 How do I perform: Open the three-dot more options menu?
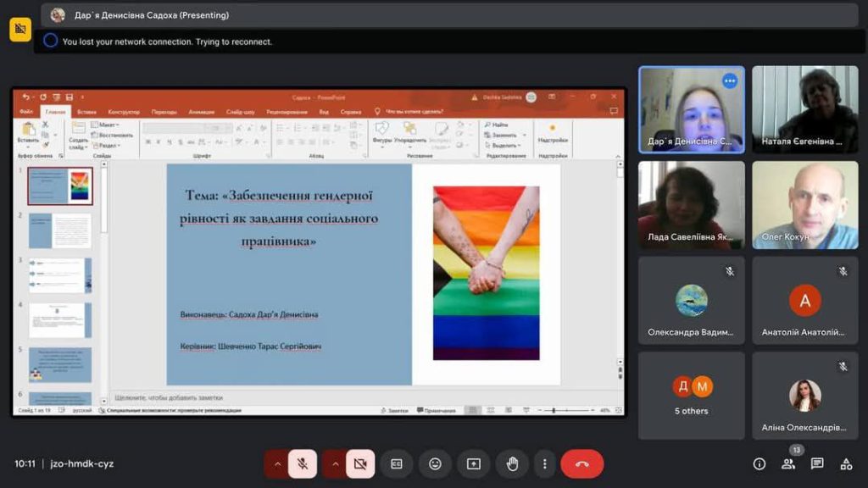tap(544, 463)
